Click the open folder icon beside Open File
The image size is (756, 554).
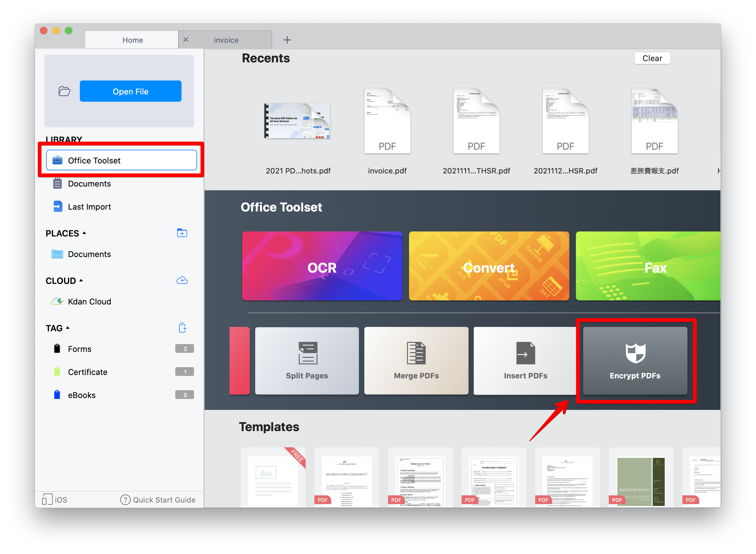(64, 91)
